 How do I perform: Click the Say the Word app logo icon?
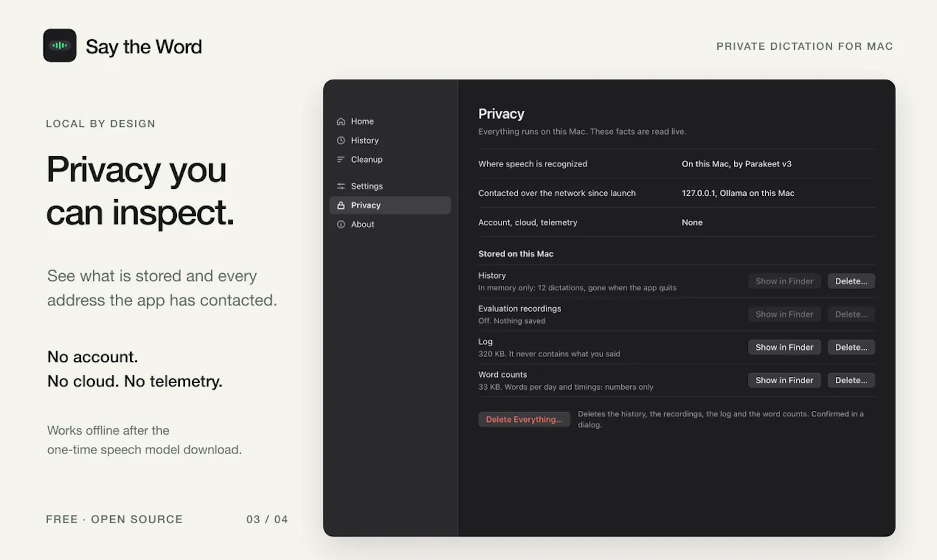click(60, 46)
